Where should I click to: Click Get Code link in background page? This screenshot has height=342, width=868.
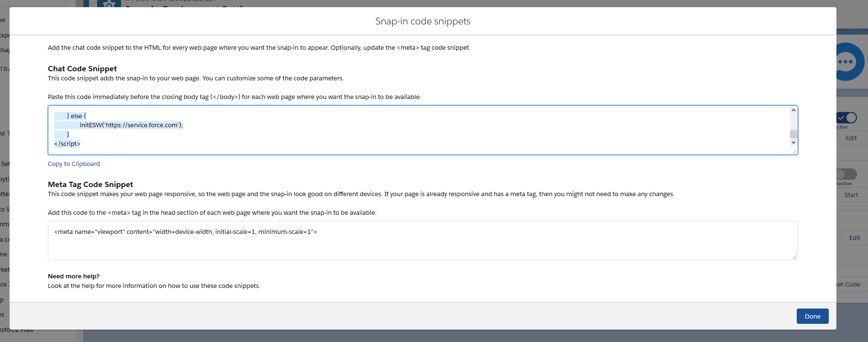tap(849, 284)
